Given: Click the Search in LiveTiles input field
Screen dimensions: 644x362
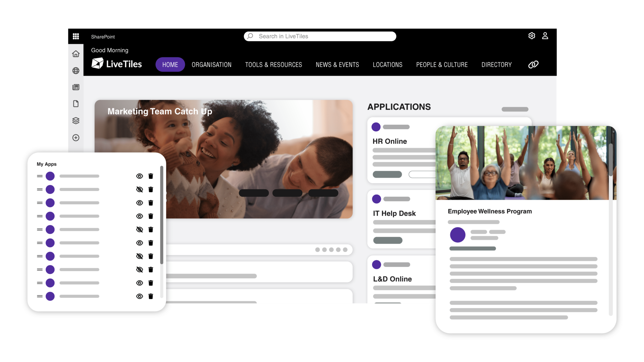Looking at the screenshot, I should (320, 36).
